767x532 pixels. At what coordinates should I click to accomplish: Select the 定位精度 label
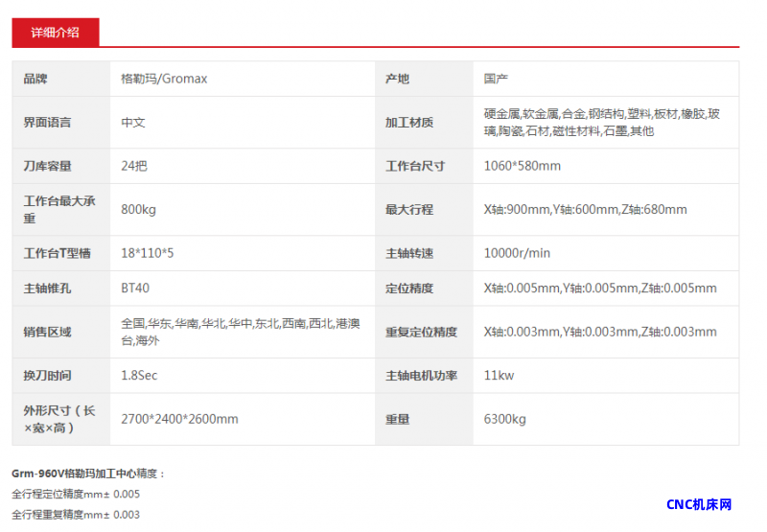click(409, 289)
